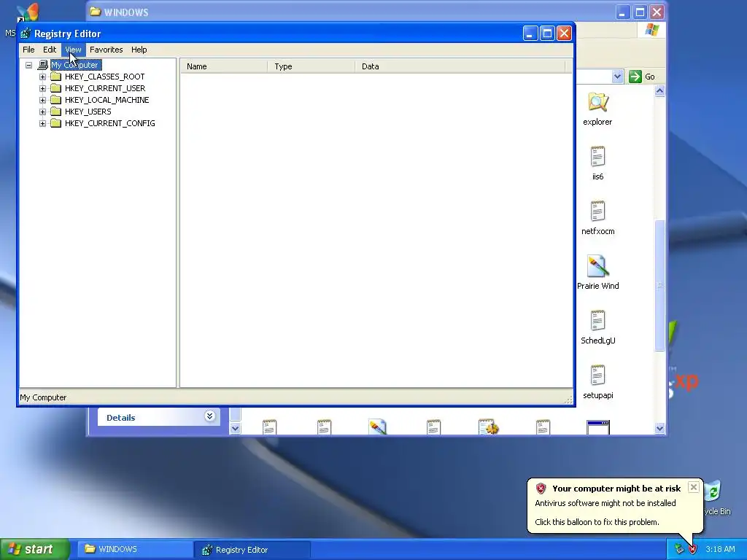
Task: Expand HKEY_CLASSES_ROOT key
Action: click(42, 77)
